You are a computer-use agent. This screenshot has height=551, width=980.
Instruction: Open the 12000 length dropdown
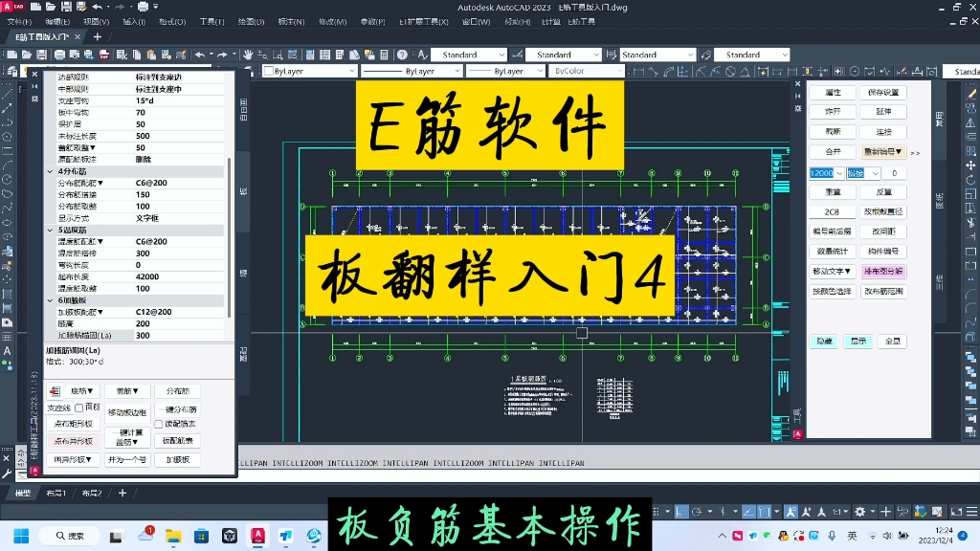pyautogui.click(x=839, y=173)
